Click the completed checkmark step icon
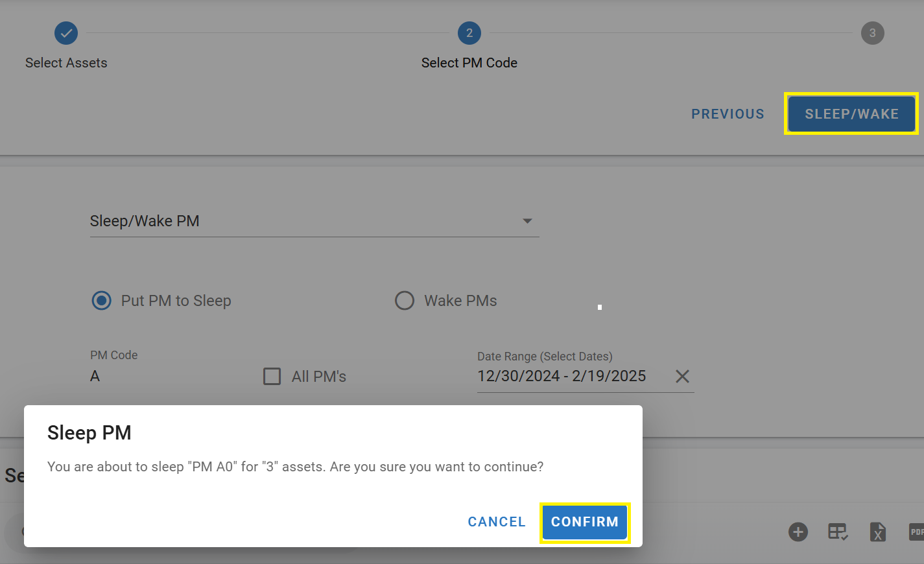 pos(66,33)
